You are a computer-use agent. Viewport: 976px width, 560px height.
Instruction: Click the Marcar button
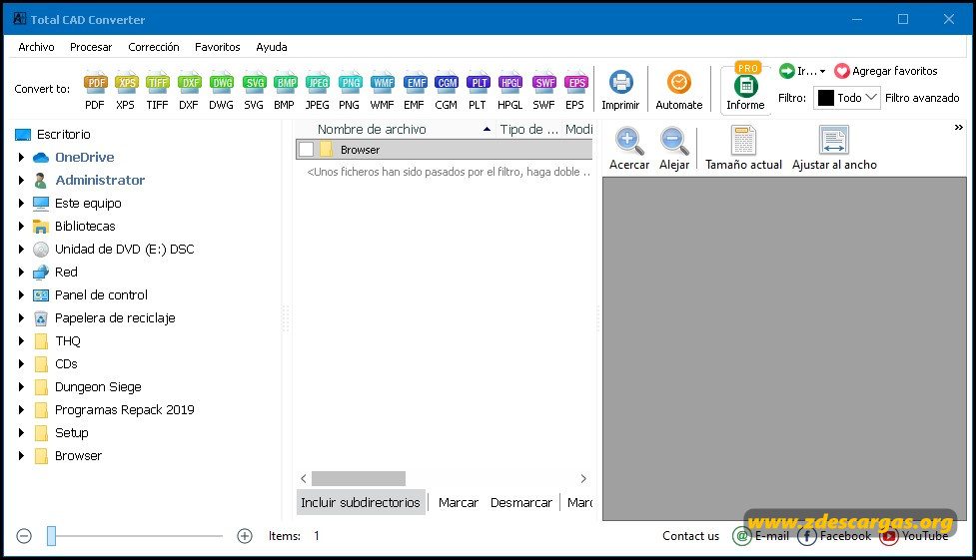click(x=459, y=502)
